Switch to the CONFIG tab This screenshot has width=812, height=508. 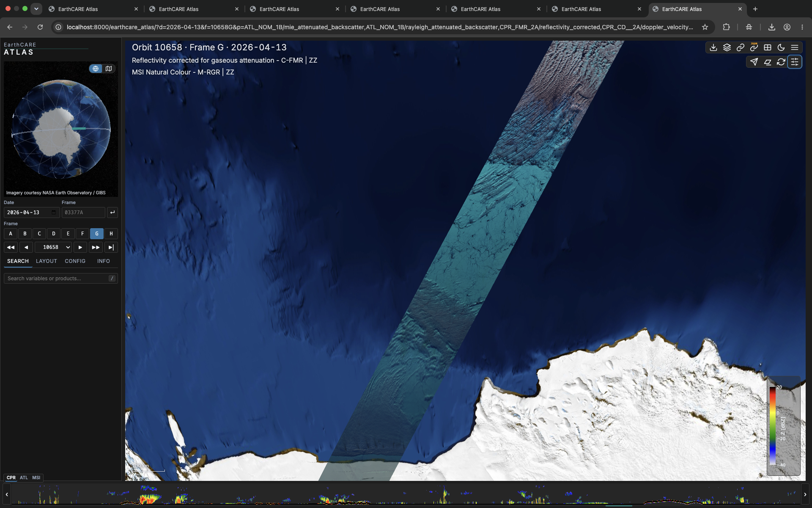tap(75, 261)
